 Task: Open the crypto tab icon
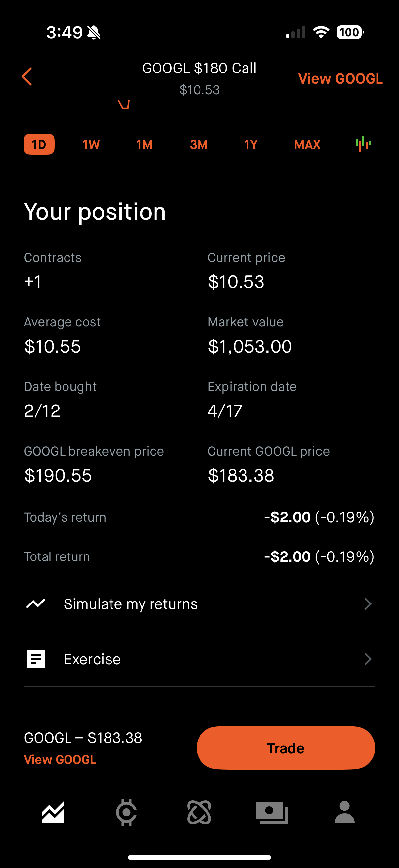pos(126,812)
